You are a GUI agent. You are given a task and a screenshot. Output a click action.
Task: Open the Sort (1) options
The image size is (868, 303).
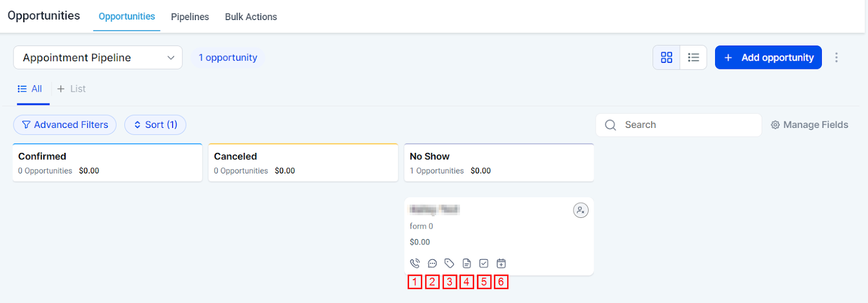point(155,125)
